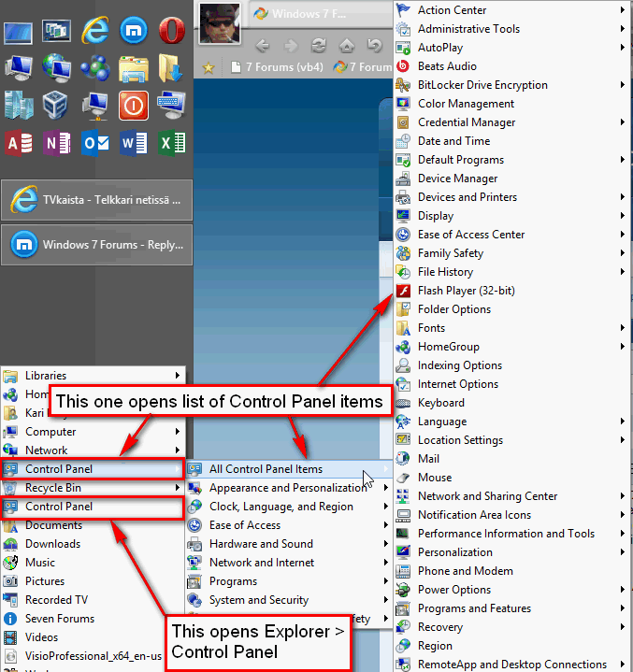Open the VirtualBox cube icon
This screenshot has width=633, height=672.
coord(56,105)
